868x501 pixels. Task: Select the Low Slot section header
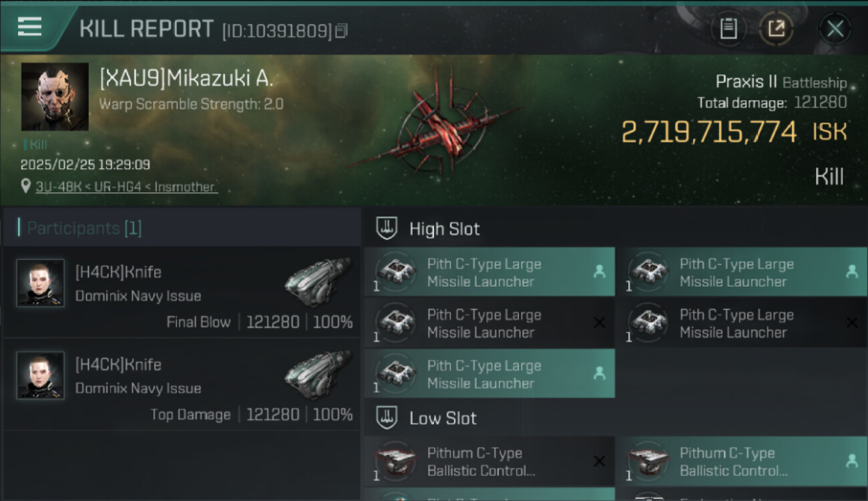(x=443, y=419)
